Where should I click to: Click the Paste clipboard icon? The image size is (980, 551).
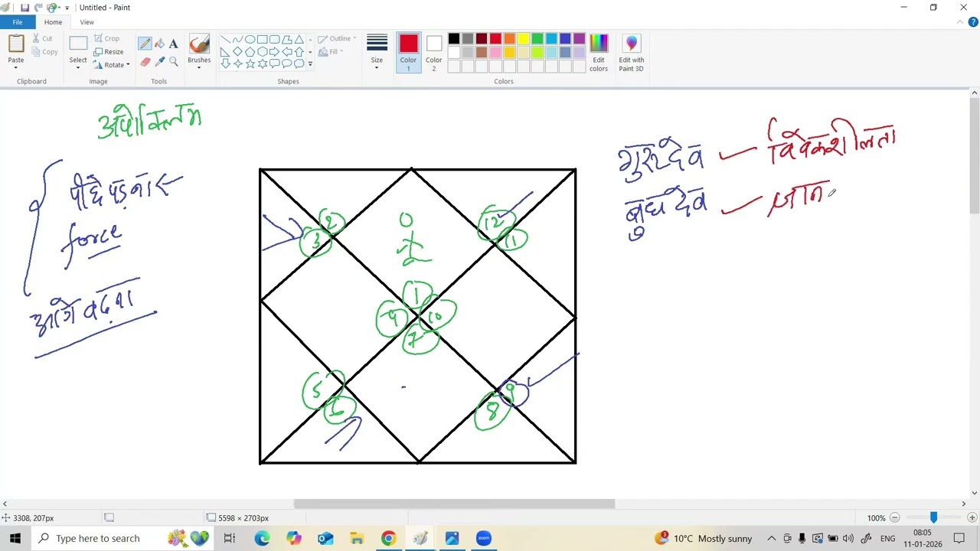(x=16, y=44)
